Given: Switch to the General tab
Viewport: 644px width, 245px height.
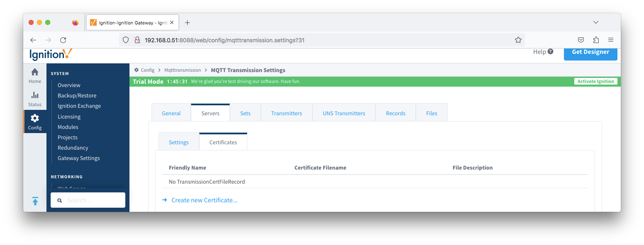Looking at the screenshot, I should point(171,113).
